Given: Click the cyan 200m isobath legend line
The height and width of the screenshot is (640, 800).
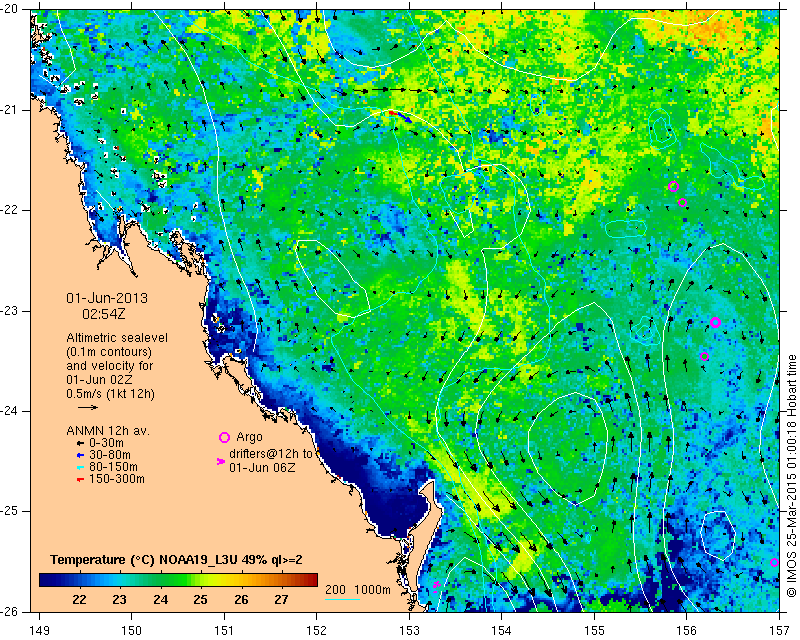Looking at the screenshot, I should pos(342,599).
